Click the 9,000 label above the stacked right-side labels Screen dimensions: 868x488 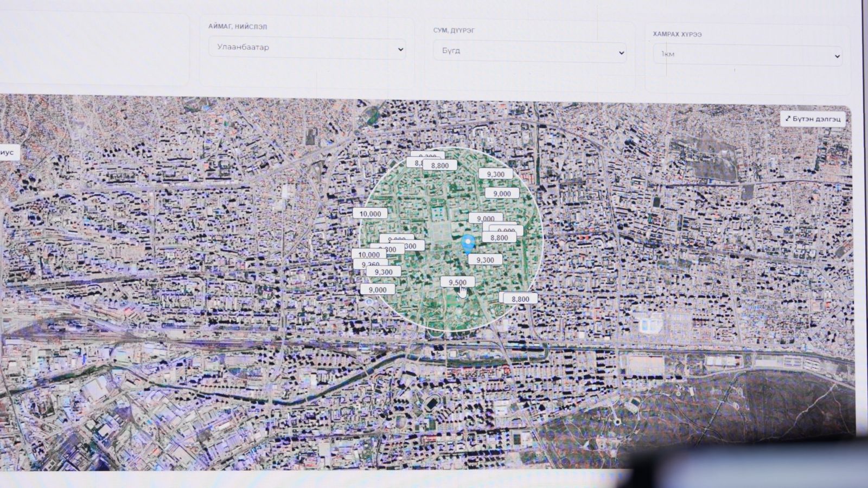click(x=485, y=219)
